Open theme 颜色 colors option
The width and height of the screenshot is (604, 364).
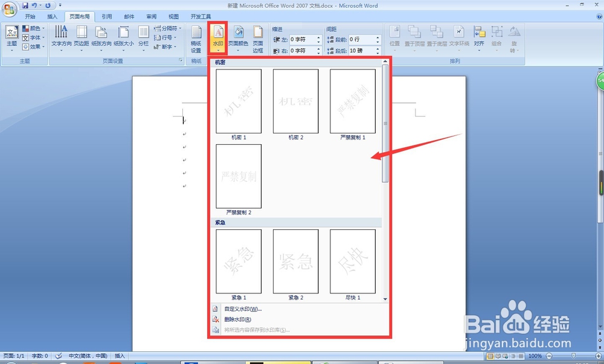[x=33, y=28]
